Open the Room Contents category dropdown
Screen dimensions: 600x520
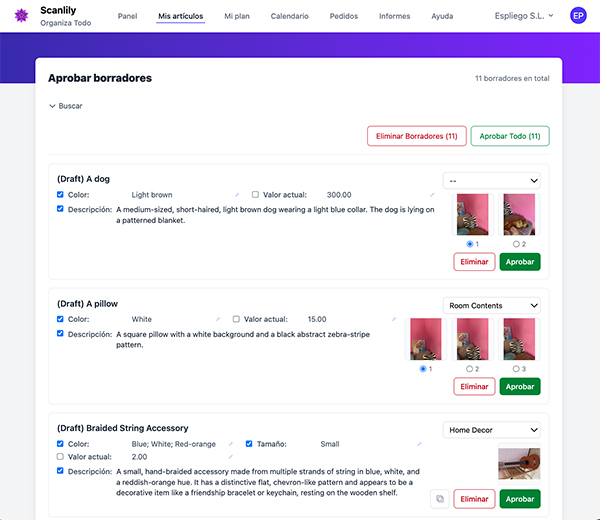[x=494, y=305]
